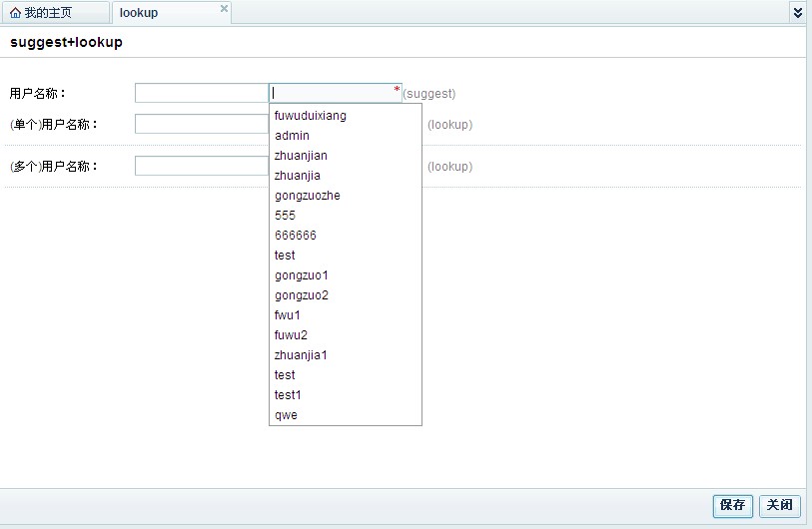Choose gongzuo1 from suggestions
The height and width of the screenshot is (529, 812).
pyautogui.click(x=346, y=275)
